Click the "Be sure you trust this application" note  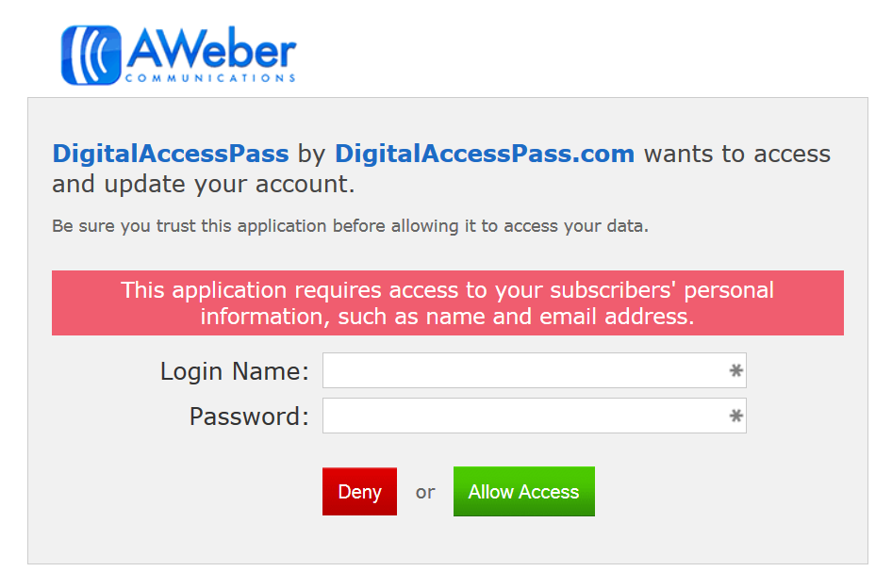(x=350, y=226)
